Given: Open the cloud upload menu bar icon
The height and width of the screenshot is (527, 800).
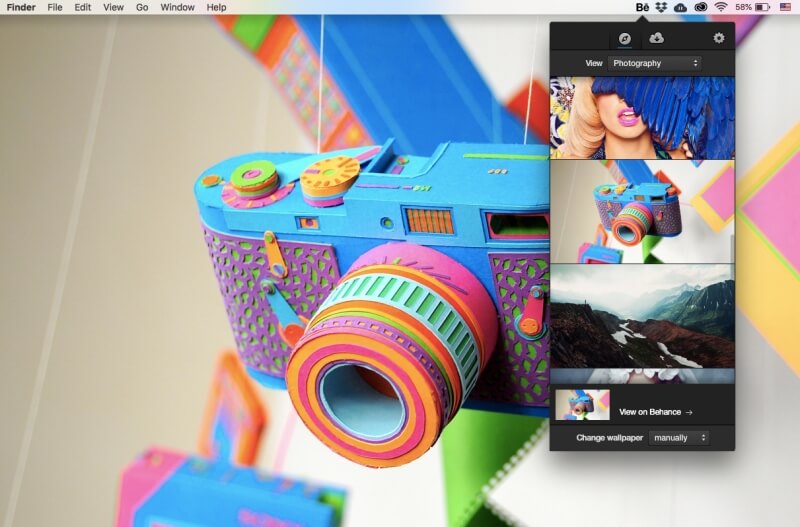Looking at the screenshot, I should coord(680,7).
